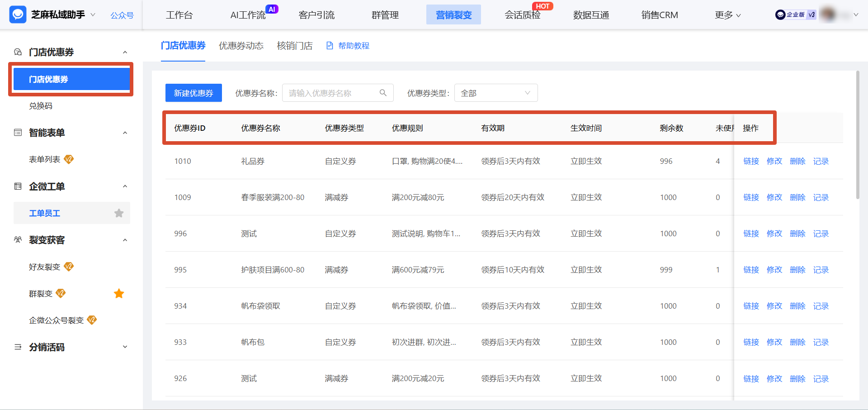Click the vertical scrollbar of coupon list
Viewport: 868px width, 410px height.
tap(858, 135)
